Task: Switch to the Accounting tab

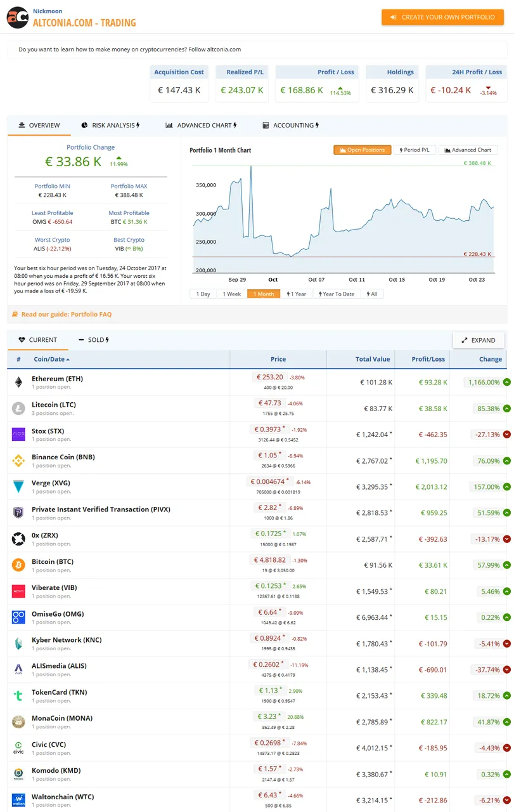Action: 291,126
